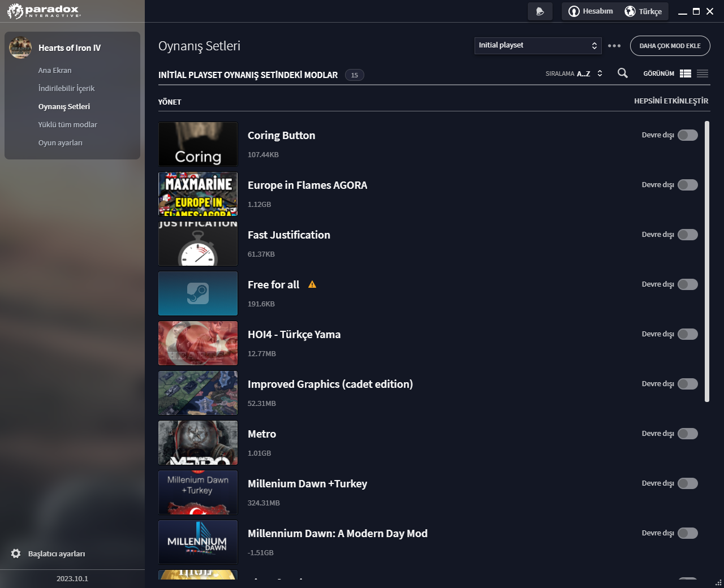
Task: Select the Hearts of Iron IV game icon
Action: [x=20, y=47]
